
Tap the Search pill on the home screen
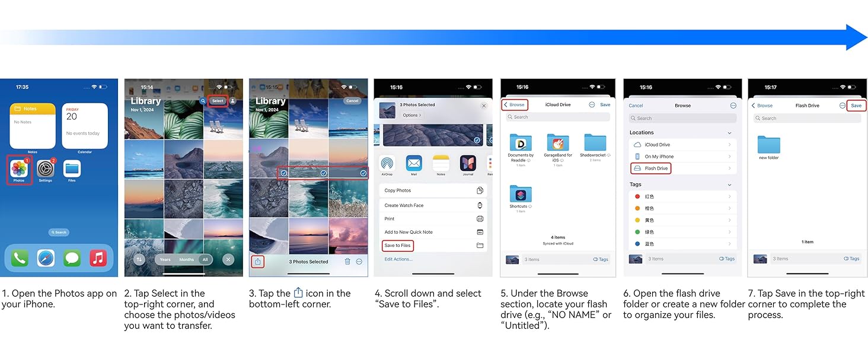point(59,232)
